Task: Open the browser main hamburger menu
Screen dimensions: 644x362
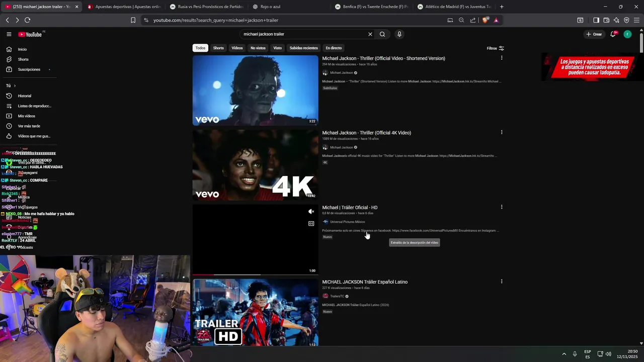Action: [637, 20]
